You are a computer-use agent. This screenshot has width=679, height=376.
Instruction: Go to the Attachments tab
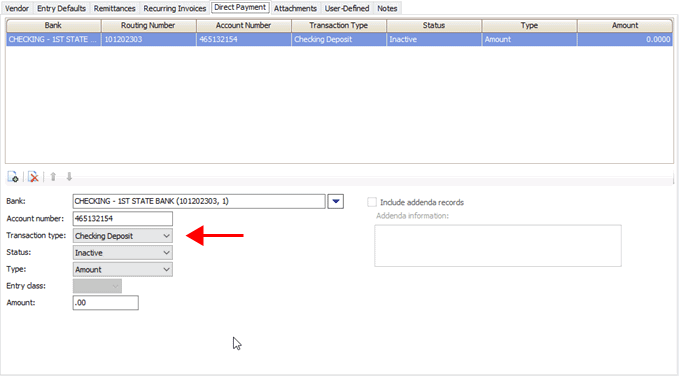point(295,8)
